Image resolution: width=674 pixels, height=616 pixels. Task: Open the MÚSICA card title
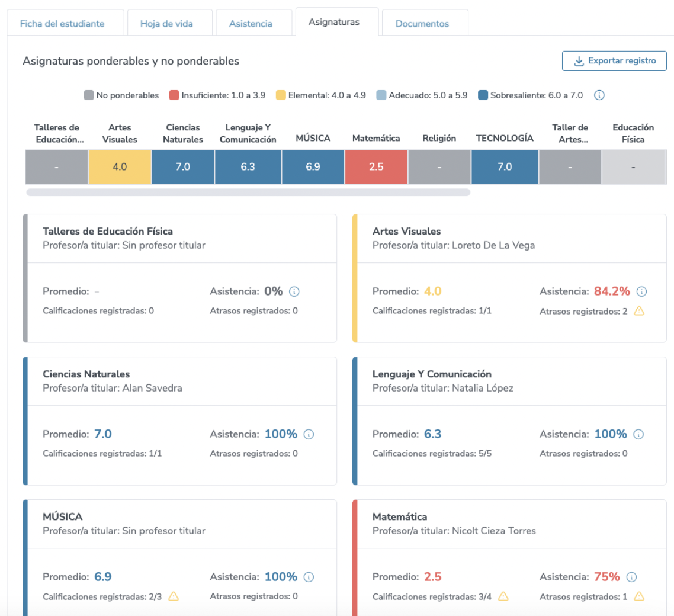[63, 516]
